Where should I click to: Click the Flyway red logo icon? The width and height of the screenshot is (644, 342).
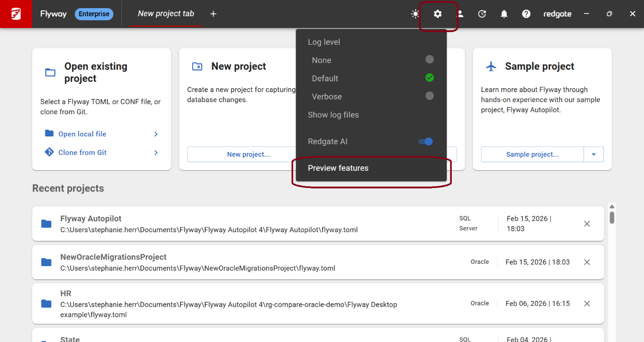coord(16,14)
